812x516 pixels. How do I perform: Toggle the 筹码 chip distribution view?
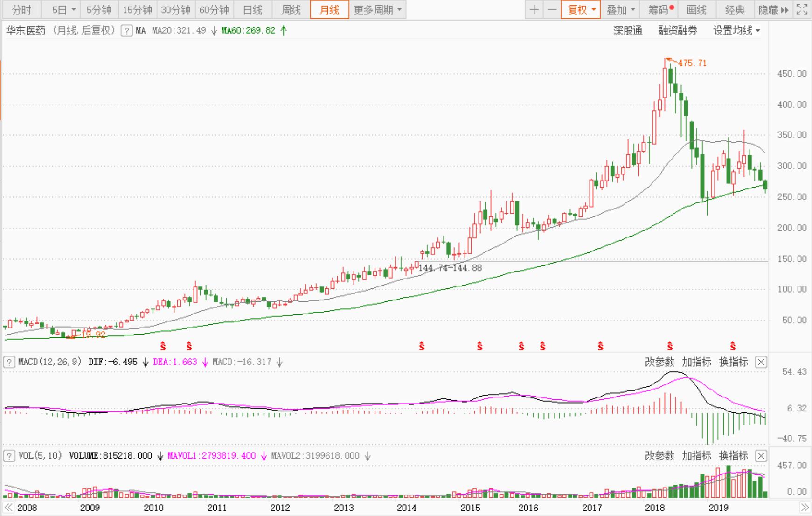coord(660,10)
